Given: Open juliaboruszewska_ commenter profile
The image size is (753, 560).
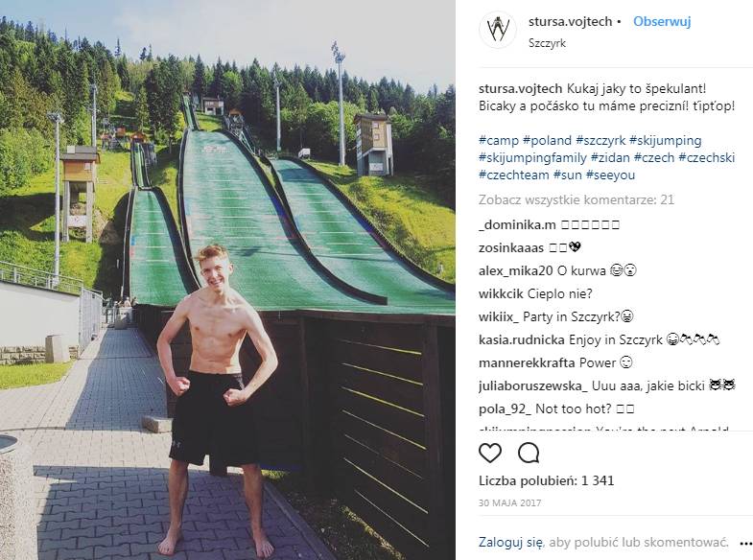Looking at the screenshot, I should point(533,385).
